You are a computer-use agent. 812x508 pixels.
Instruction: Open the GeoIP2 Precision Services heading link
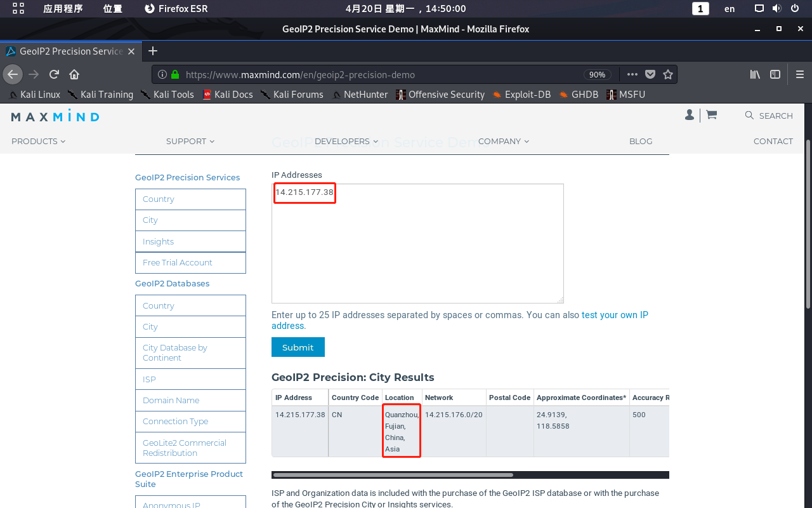187,177
